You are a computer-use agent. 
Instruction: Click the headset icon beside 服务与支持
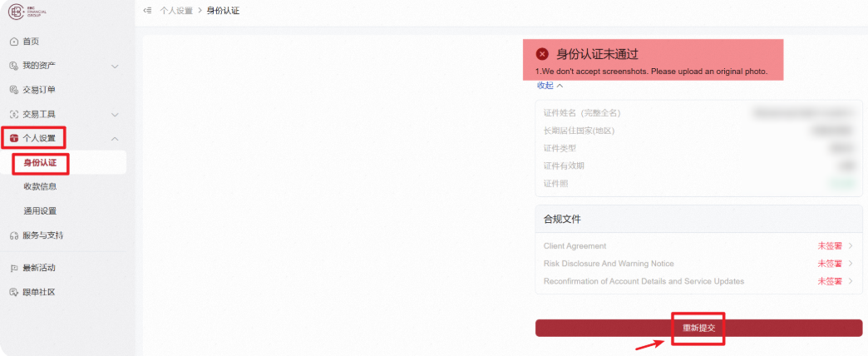[x=14, y=236]
